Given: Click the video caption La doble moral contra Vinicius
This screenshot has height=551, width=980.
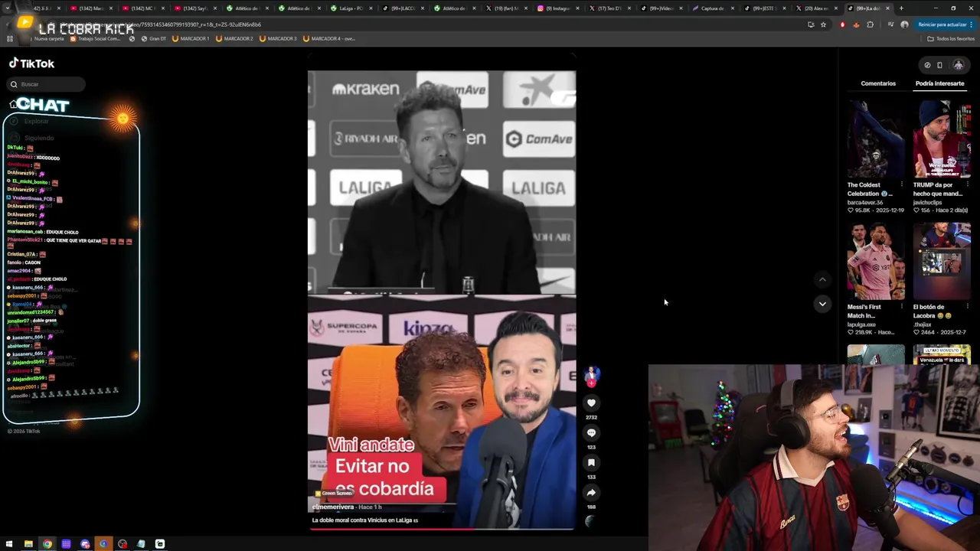Looking at the screenshot, I should [x=364, y=520].
